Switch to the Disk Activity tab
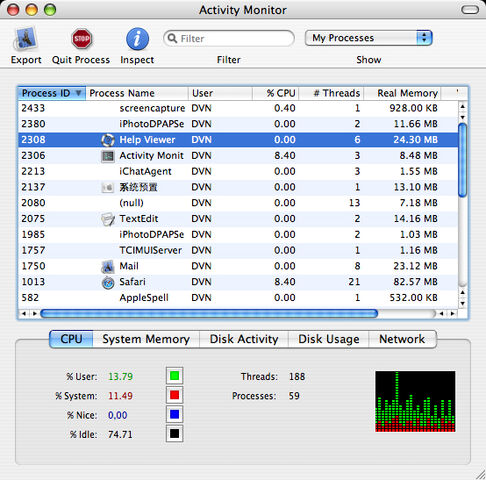The image size is (486, 480). tap(244, 339)
